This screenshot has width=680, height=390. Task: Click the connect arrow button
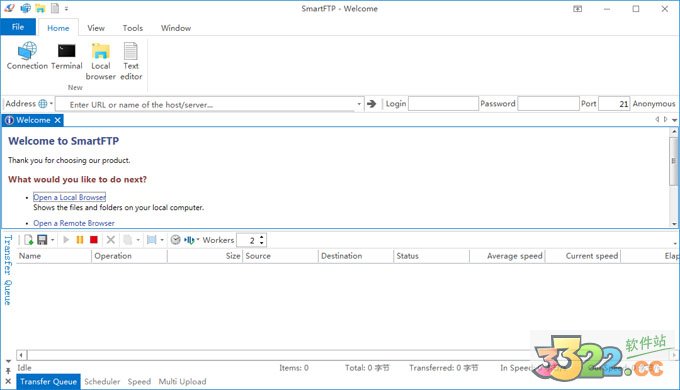coord(372,104)
